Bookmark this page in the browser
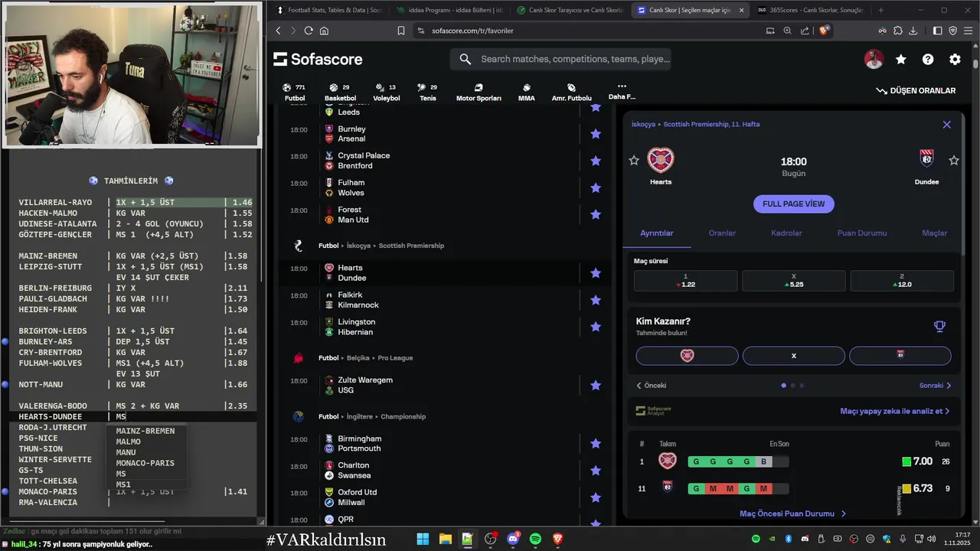The image size is (980, 551). 401,31
